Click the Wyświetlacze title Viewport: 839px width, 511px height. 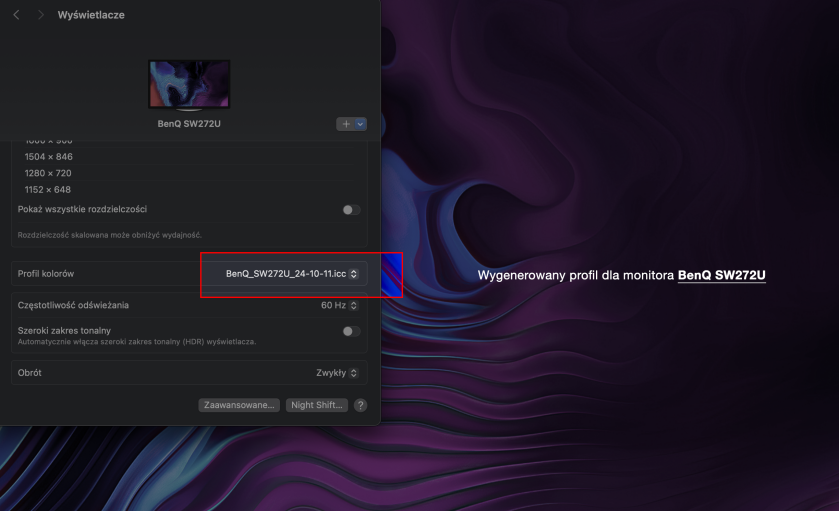91,15
